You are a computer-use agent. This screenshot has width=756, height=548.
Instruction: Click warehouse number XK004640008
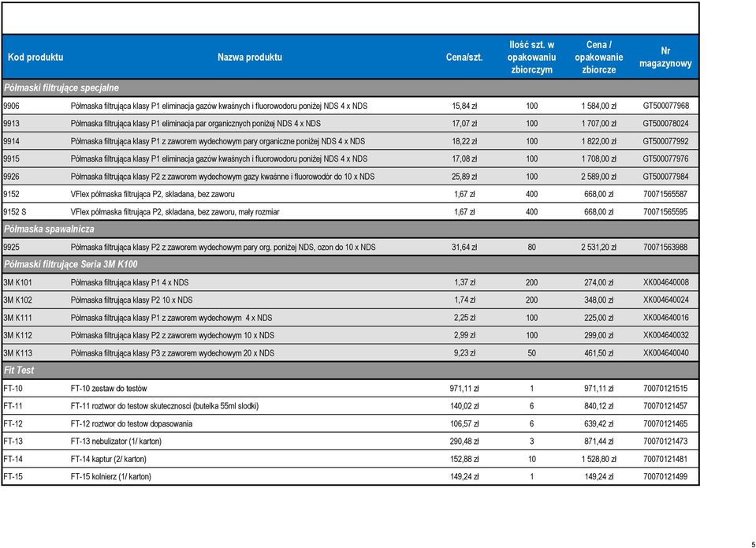tap(666, 283)
